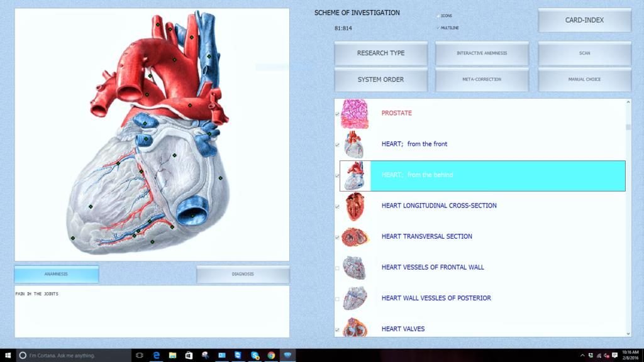Screen dimensions: 644x362
Task: Click the PROSTATE tissue thumbnail
Action: click(354, 114)
